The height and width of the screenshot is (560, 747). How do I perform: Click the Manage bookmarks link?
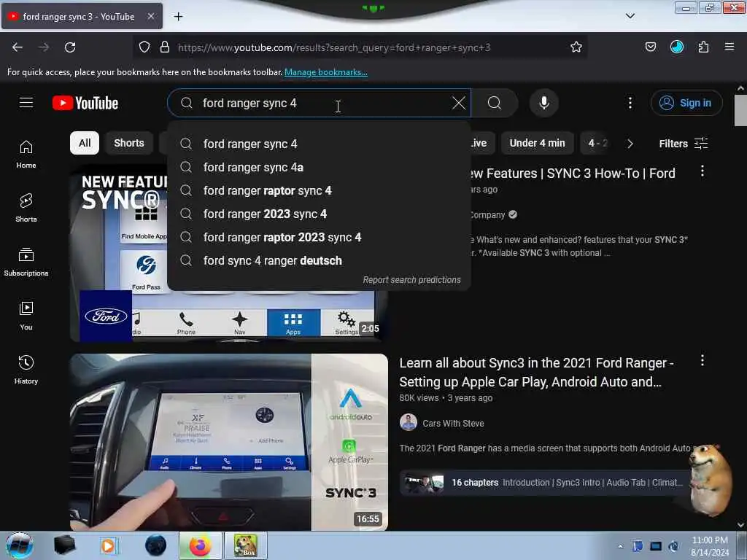pyautogui.click(x=326, y=72)
